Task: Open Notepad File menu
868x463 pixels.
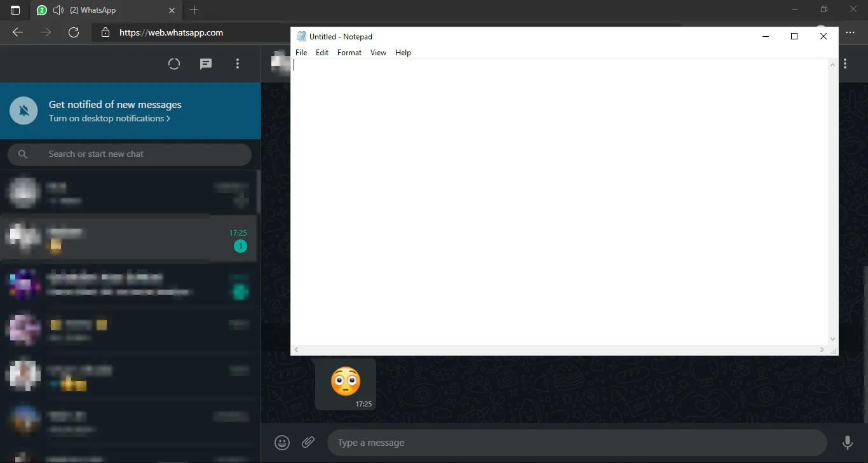Action: 301,53
